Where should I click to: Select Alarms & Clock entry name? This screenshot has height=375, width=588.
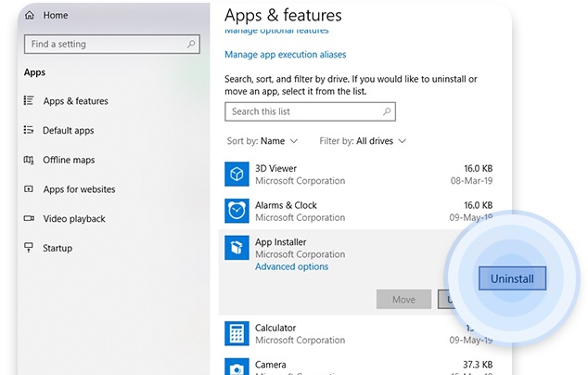click(x=286, y=205)
